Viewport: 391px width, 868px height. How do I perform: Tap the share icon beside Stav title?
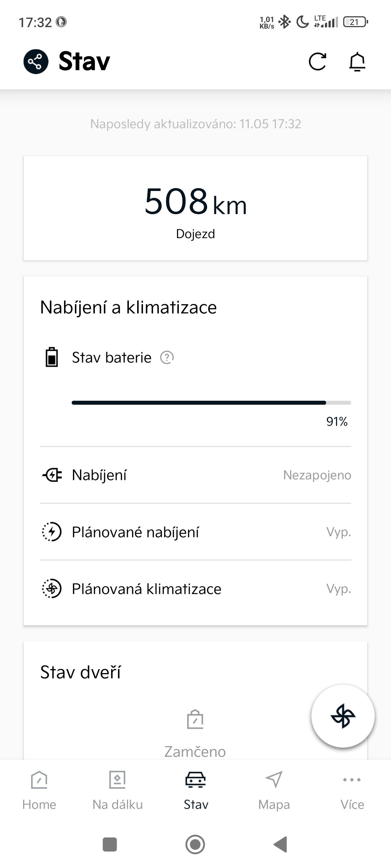36,61
